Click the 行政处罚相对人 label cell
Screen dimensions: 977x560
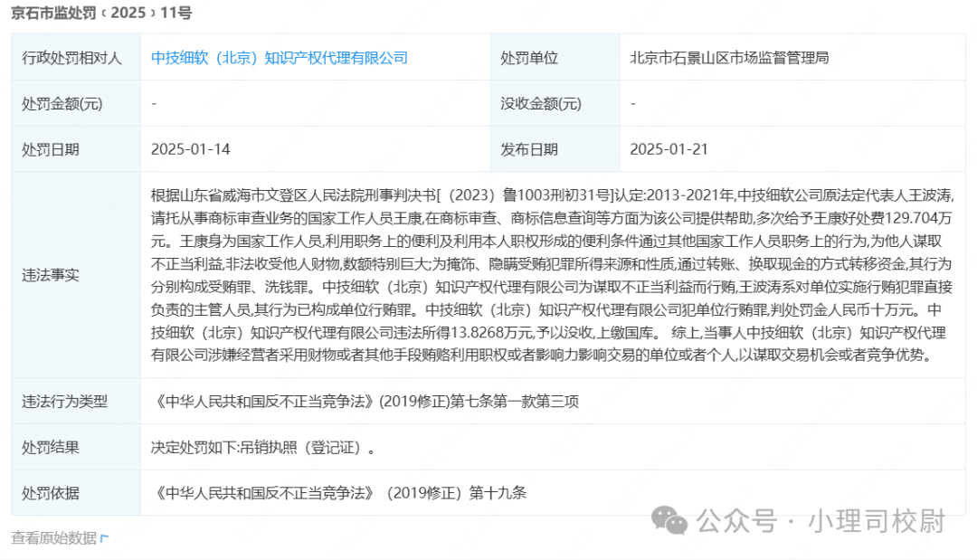76,57
